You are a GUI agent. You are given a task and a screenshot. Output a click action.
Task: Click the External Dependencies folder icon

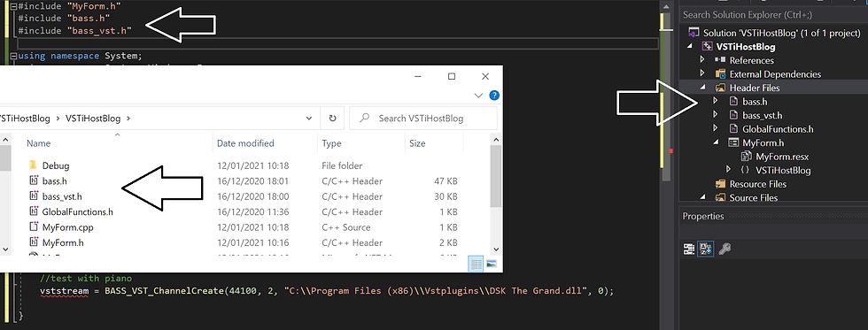[720, 74]
